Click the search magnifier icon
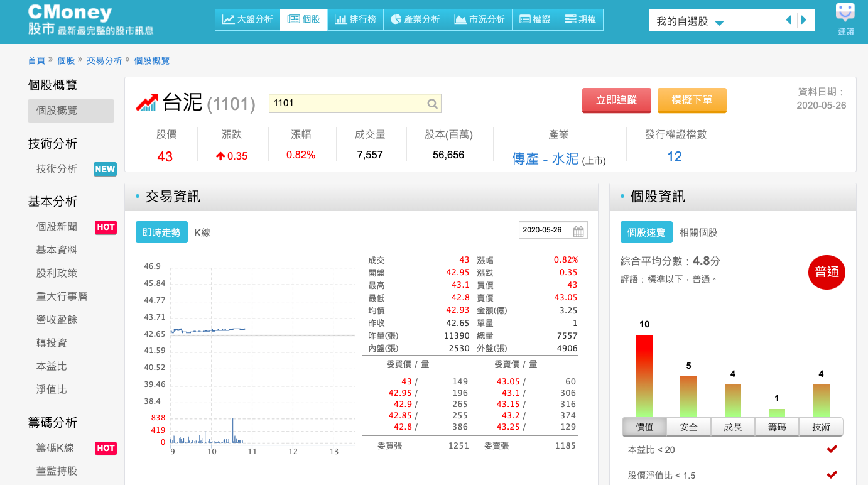This screenshot has height=485, width=868. (x=432, y=104)
